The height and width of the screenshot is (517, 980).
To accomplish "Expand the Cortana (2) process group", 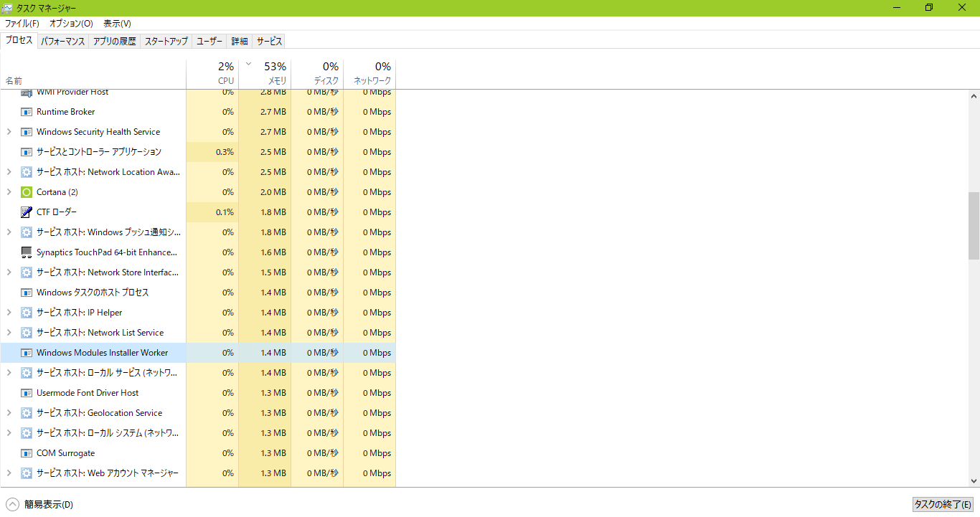I will [9, 192].
